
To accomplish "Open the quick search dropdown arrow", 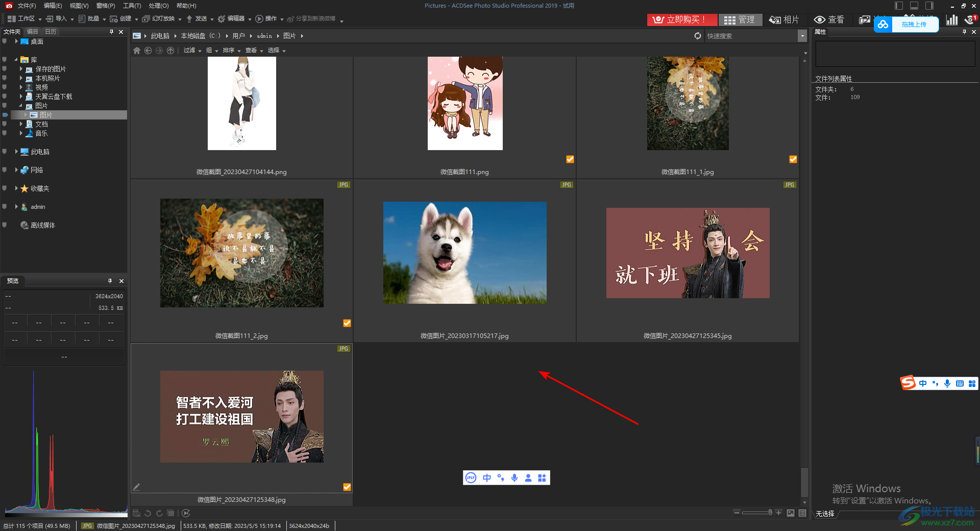I will (x=802, y=36).
